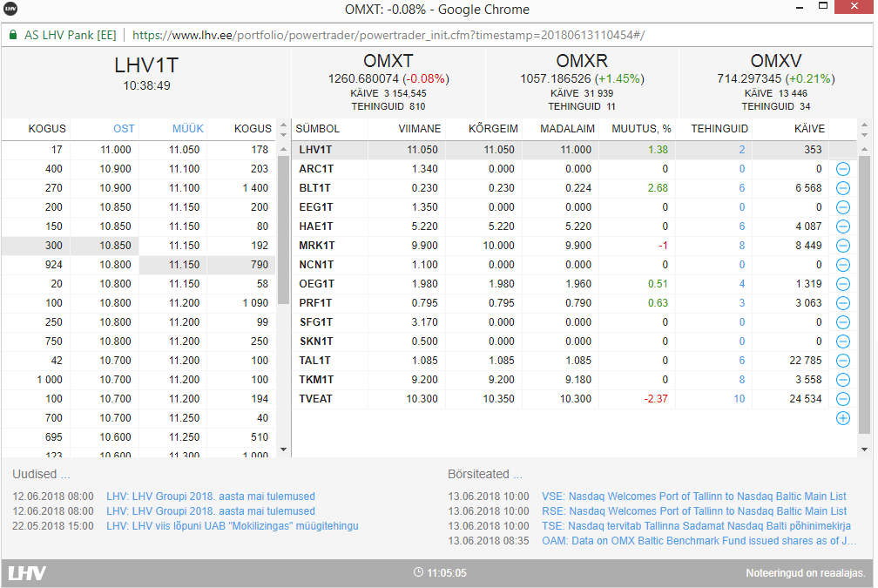Screen dimensions: 878x588
Task: Remove HAE1T using its minus icon
Action: coord(843,226)
